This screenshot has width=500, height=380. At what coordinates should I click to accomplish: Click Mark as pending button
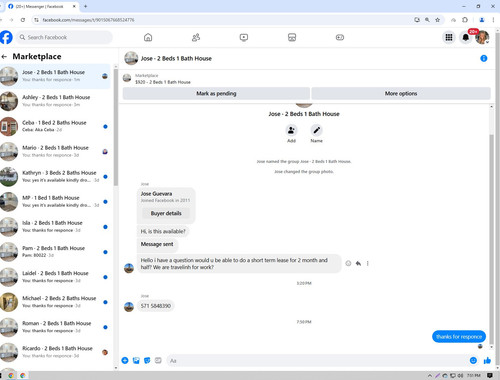coord(216,94)
